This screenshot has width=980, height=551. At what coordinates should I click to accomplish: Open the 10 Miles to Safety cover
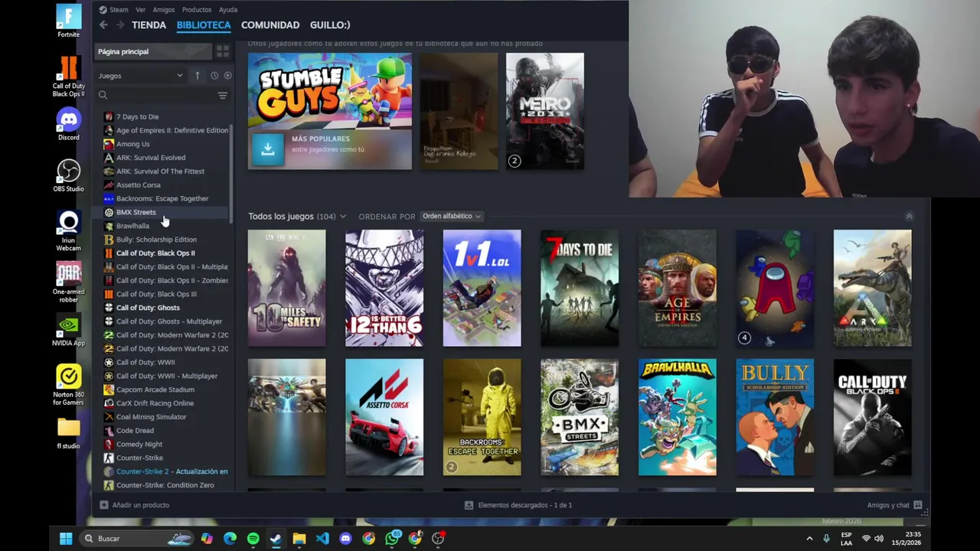(286, 289)
